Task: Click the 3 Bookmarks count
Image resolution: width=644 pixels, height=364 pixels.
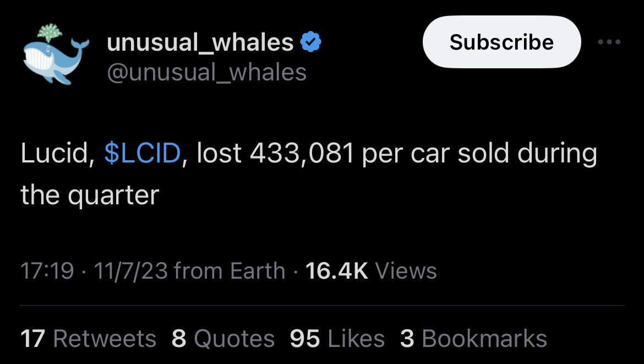Action: point(473,339)
